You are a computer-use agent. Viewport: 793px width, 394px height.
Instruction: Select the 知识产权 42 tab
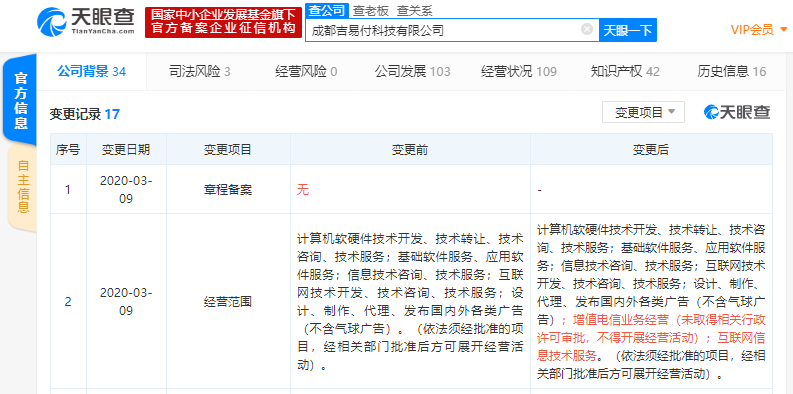(625, 72)
